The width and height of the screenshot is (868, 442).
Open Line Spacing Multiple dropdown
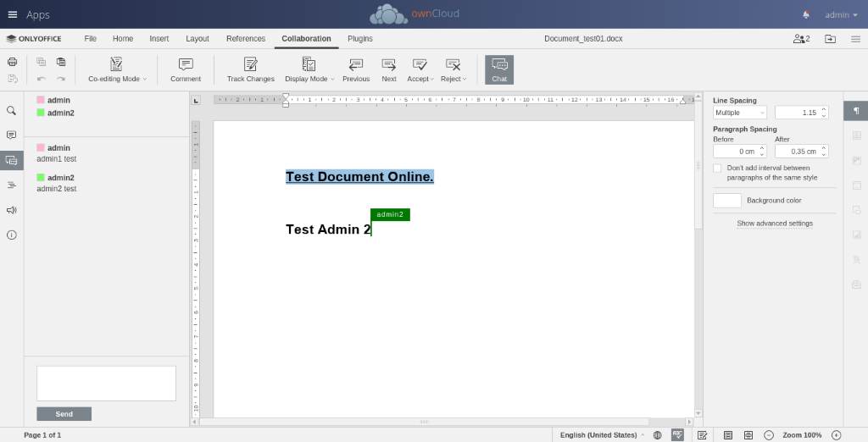pyautogui.click(x=739, y=113)
